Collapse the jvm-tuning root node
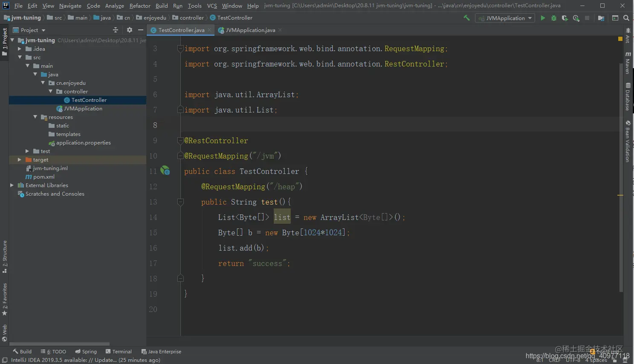Image resolution: width=634 pixels, height=364 pixels. 12,40
